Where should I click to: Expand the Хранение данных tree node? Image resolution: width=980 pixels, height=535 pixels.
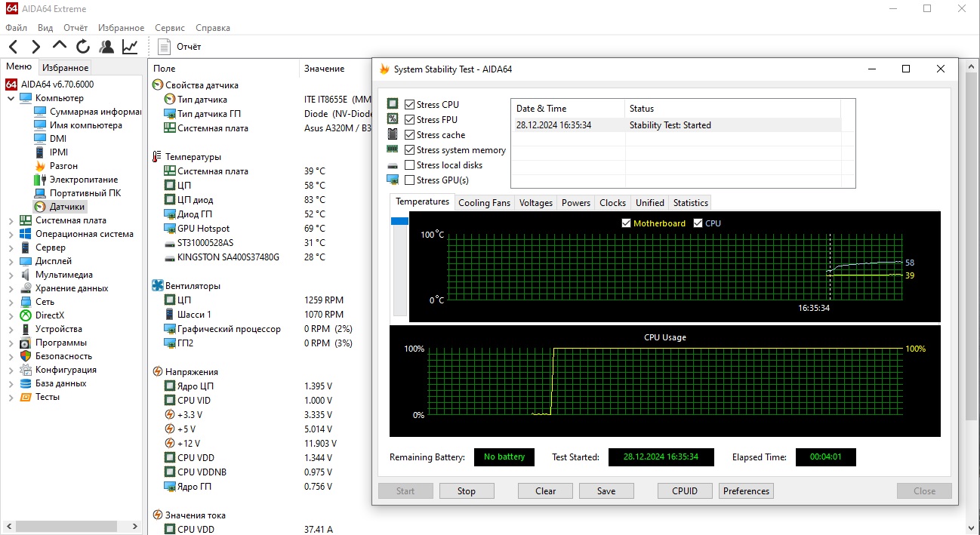(11, 288)
